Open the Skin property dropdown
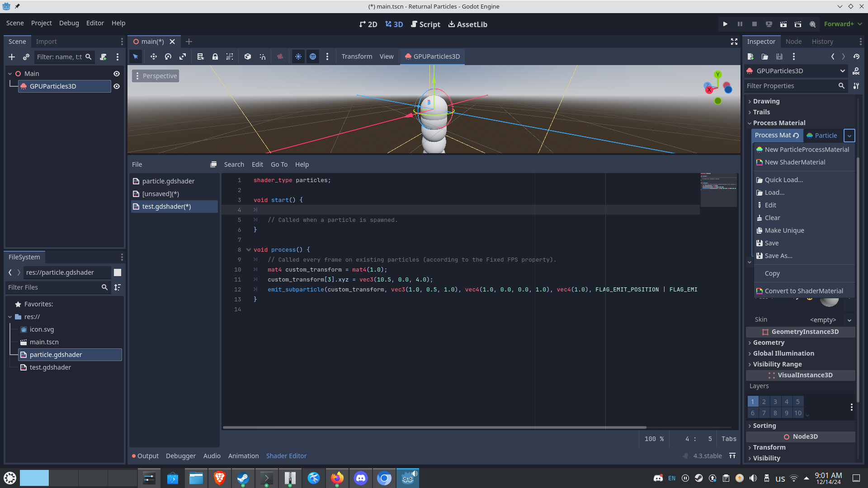The width and height of the screenshot is (868, 488). pos(849,320)
